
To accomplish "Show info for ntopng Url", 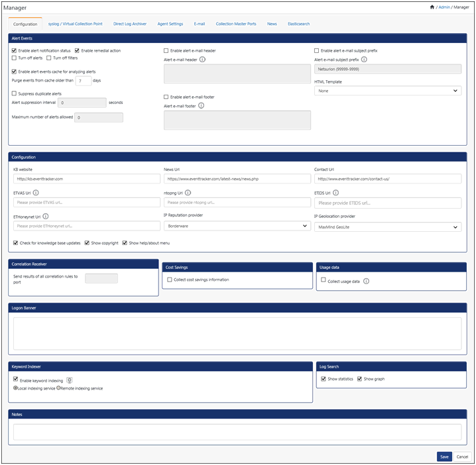I will 188,193.
